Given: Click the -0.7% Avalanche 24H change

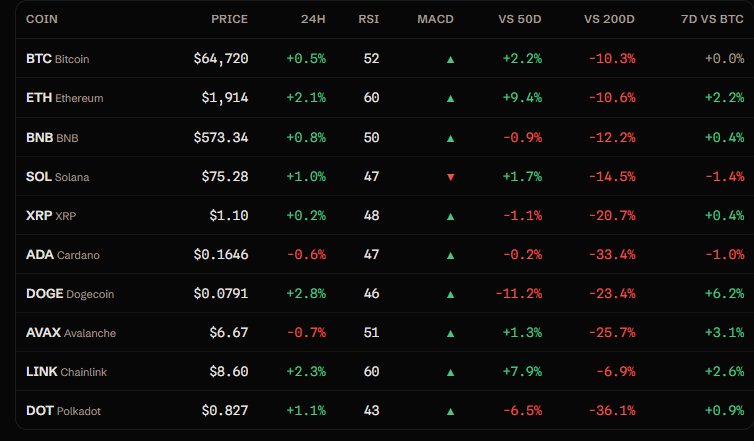Looking at the screenshot, I should (306, 332).
